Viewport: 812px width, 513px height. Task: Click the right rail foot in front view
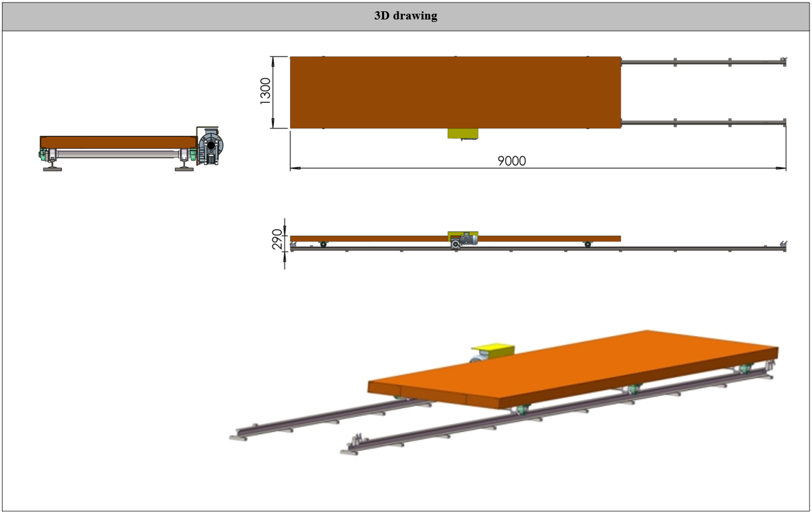[184, 167]
